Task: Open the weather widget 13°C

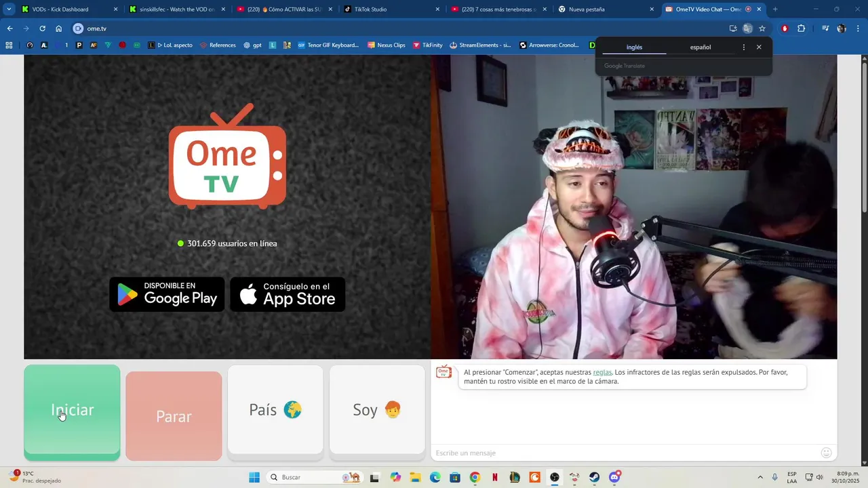Action: point(34,477)
